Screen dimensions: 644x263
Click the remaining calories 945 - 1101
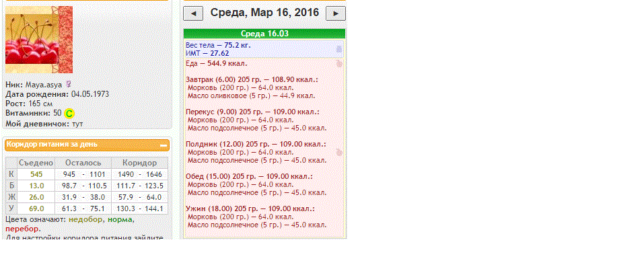[x=83, y=174]
